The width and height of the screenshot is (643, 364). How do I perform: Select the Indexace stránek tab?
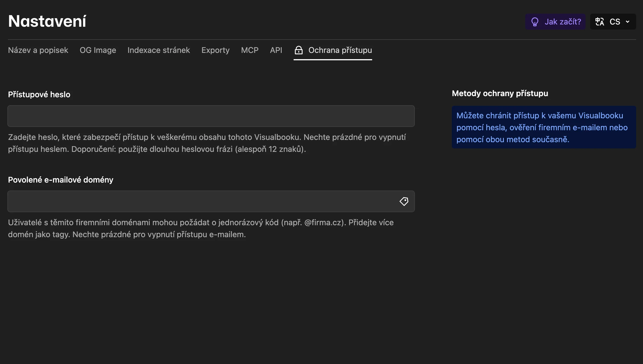point(158,50)
